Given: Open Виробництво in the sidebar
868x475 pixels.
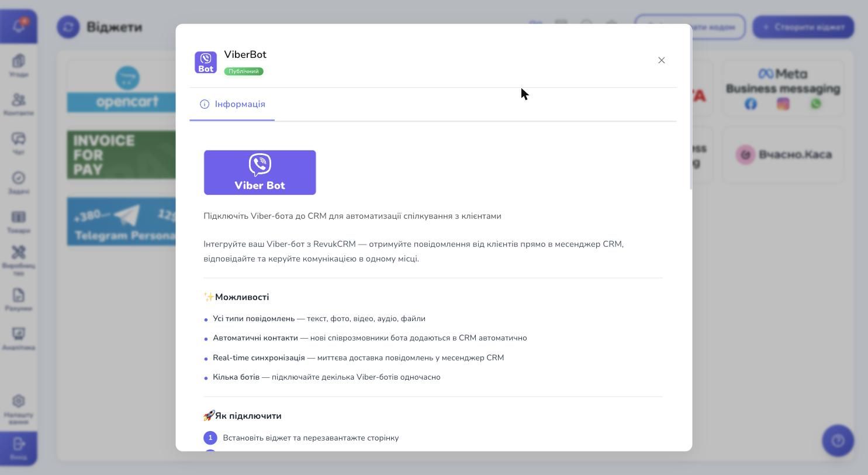Looking at the screenshot, I should 19,260.
